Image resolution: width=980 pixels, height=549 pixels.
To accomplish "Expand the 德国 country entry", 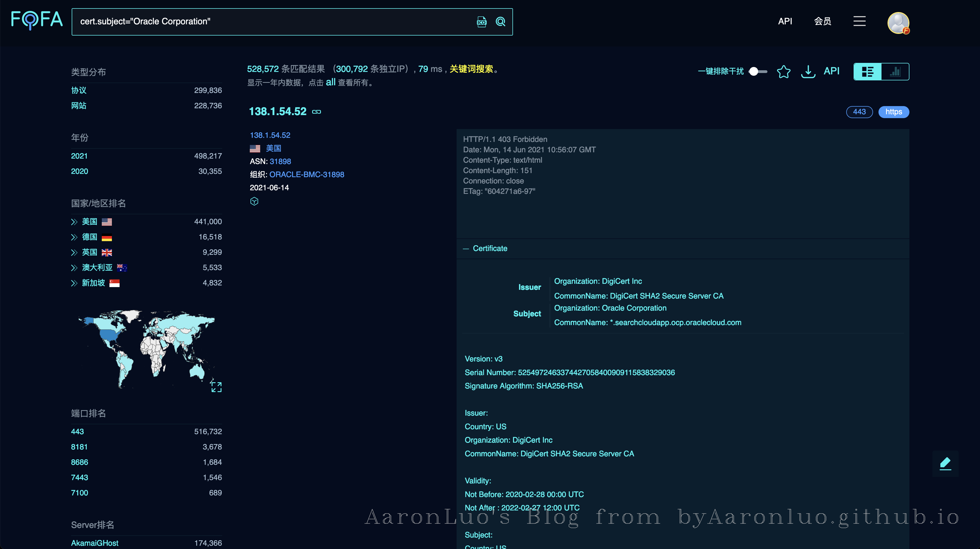I will click(74, 237).
